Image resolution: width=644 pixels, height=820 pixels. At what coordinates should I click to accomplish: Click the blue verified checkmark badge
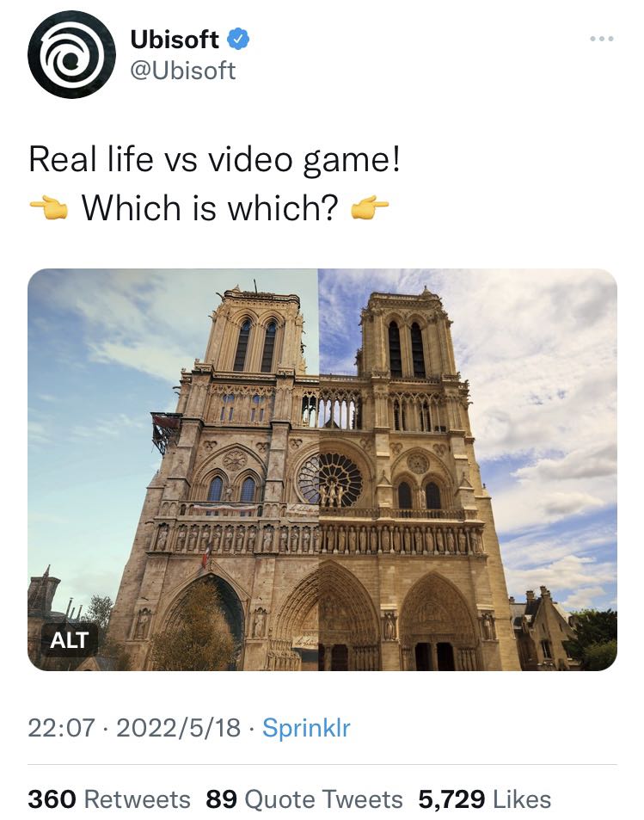238,39
